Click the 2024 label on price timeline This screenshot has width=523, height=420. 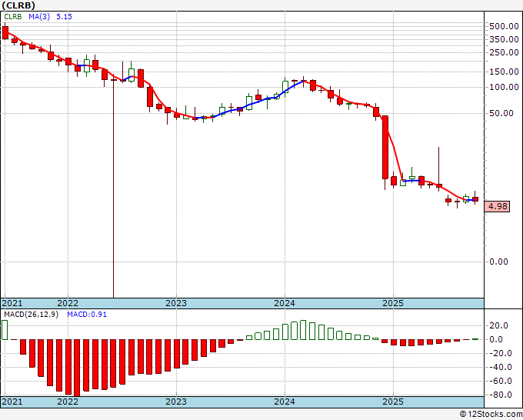[x=285, y=303]
